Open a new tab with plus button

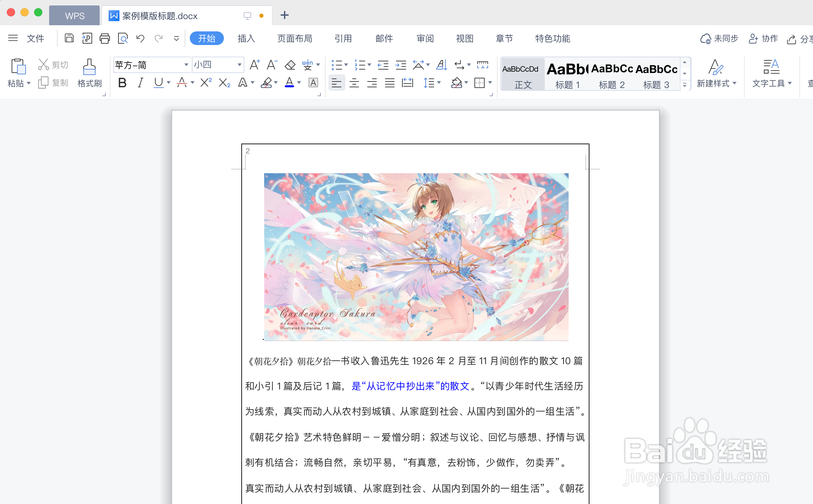(x=284, y=15)
